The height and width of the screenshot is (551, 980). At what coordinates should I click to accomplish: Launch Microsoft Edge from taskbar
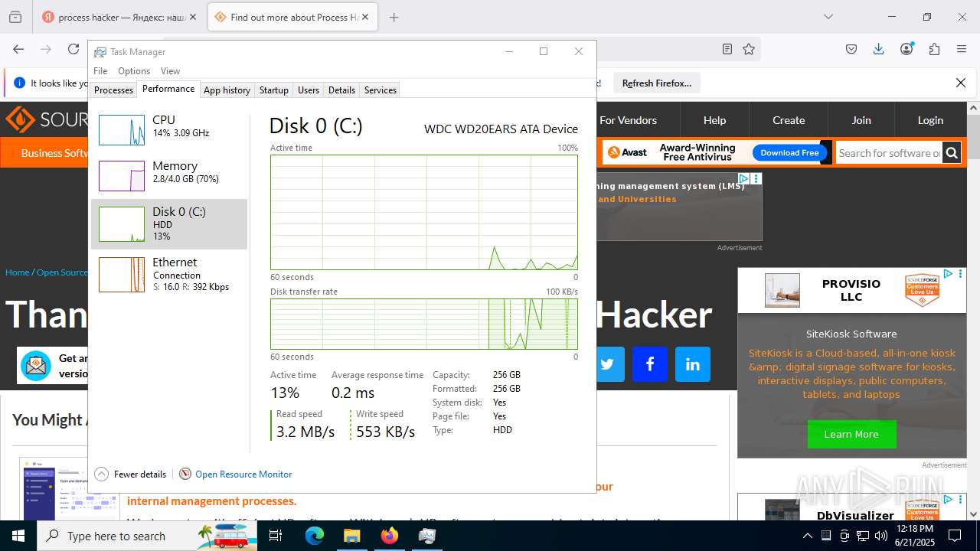315,536
